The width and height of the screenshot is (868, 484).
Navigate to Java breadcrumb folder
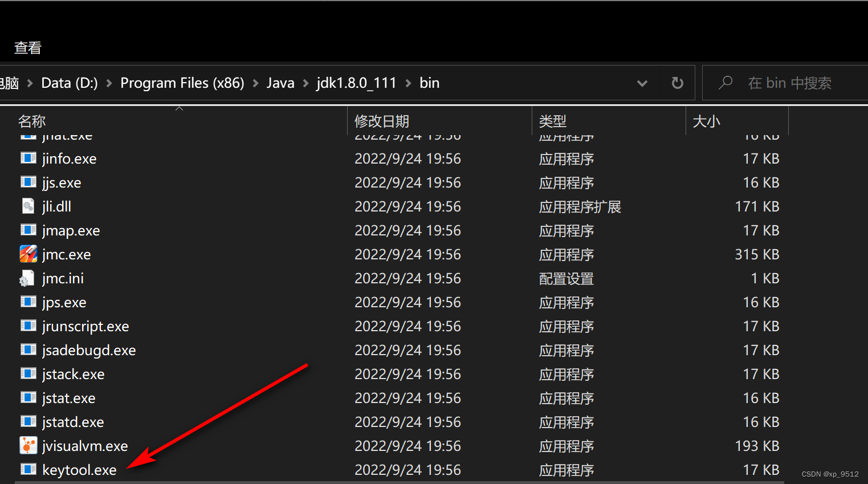[x=280, y=83]
